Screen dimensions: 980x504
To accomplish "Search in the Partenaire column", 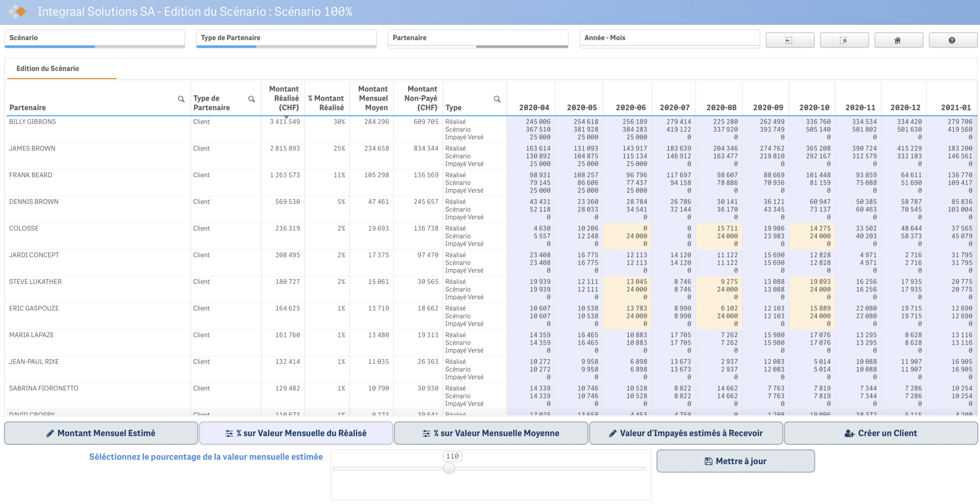I will [x=181, y=99].
